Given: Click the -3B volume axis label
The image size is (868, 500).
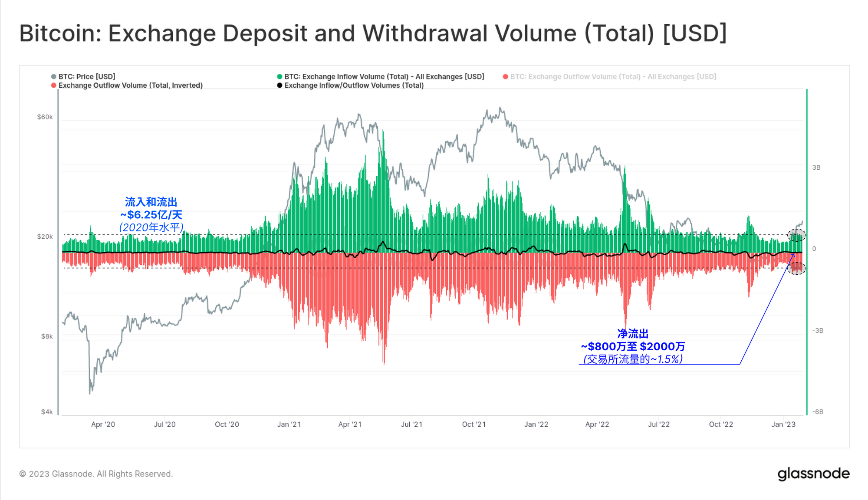Looking at the screenshot, I should 817,330.
